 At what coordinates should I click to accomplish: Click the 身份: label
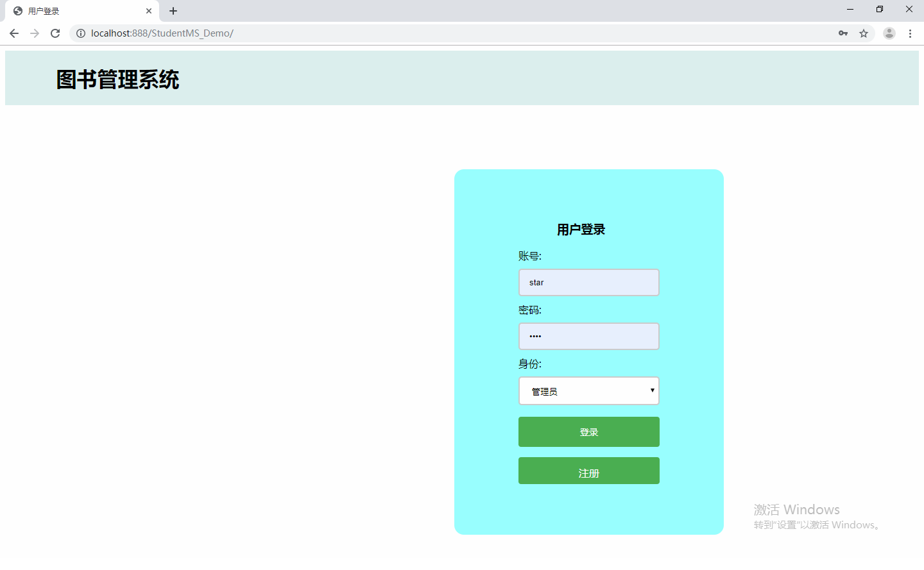[x=530, y=364]
